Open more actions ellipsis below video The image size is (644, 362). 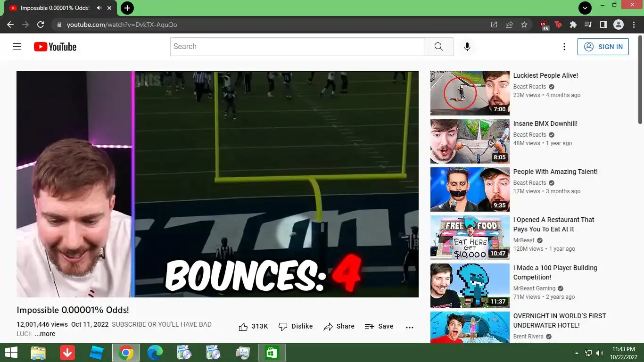(410, 327)
